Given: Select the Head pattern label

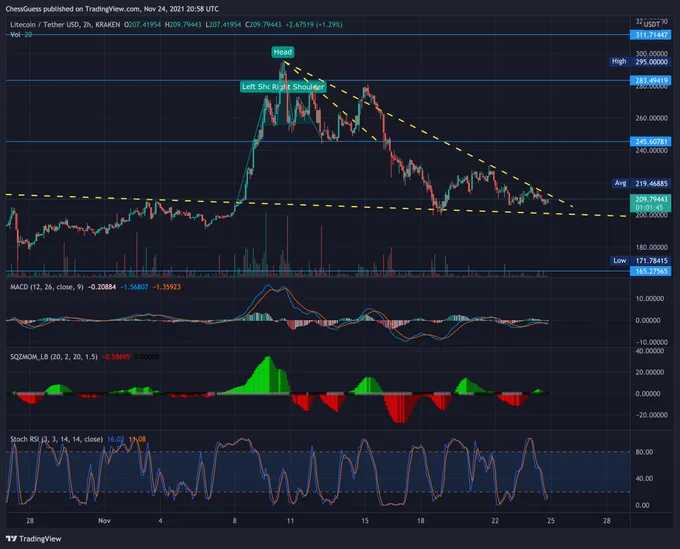Looking at the screenshot, I should (283, 52).
